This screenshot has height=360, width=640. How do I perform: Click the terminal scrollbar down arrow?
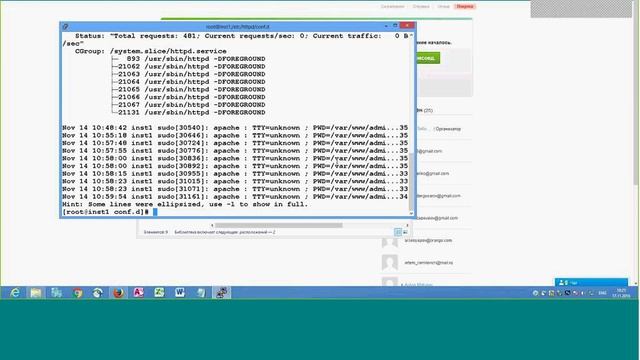(x=411, y=213)
